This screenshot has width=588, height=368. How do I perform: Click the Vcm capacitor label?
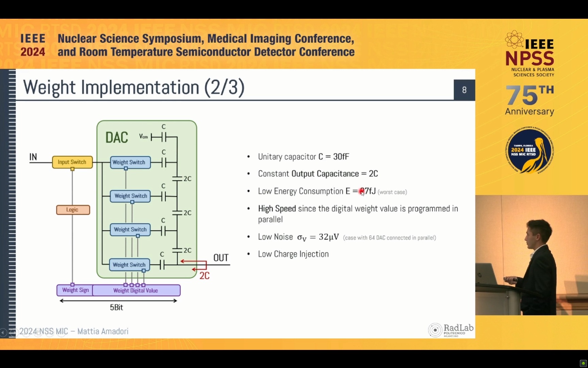coord(143,136)
